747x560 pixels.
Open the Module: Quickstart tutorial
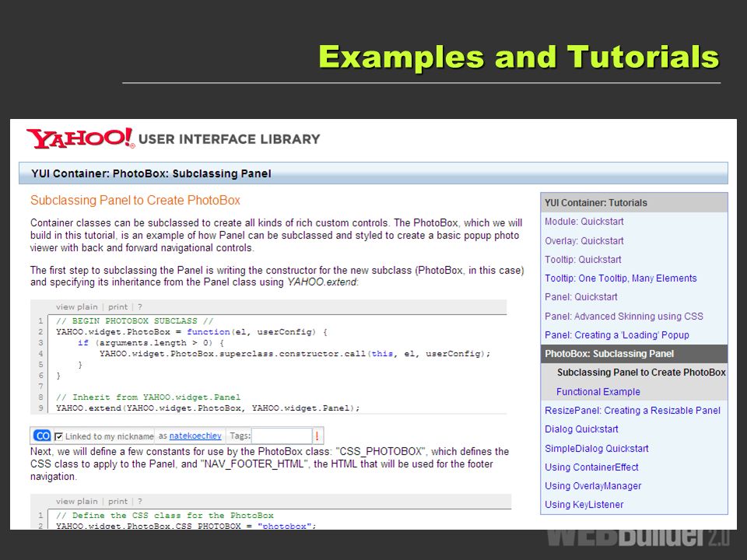pos(584,222)
